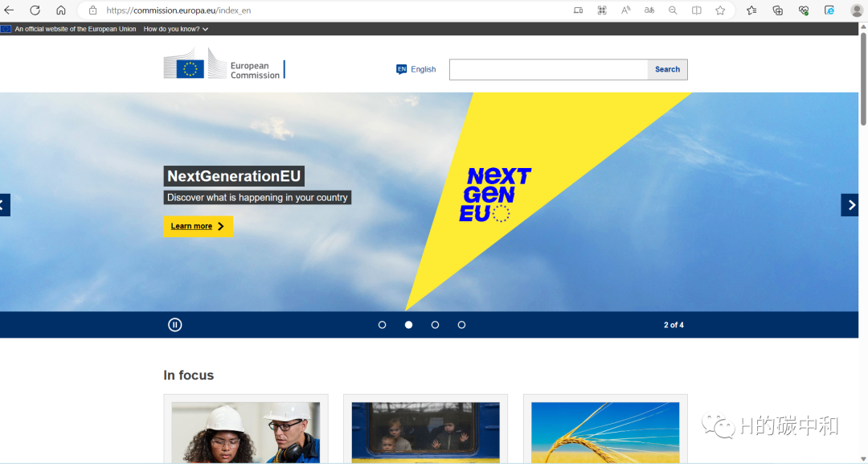Open the browser profile avatar
The height and width of the screenshot is (464, 868).
(x=857, y=10)
